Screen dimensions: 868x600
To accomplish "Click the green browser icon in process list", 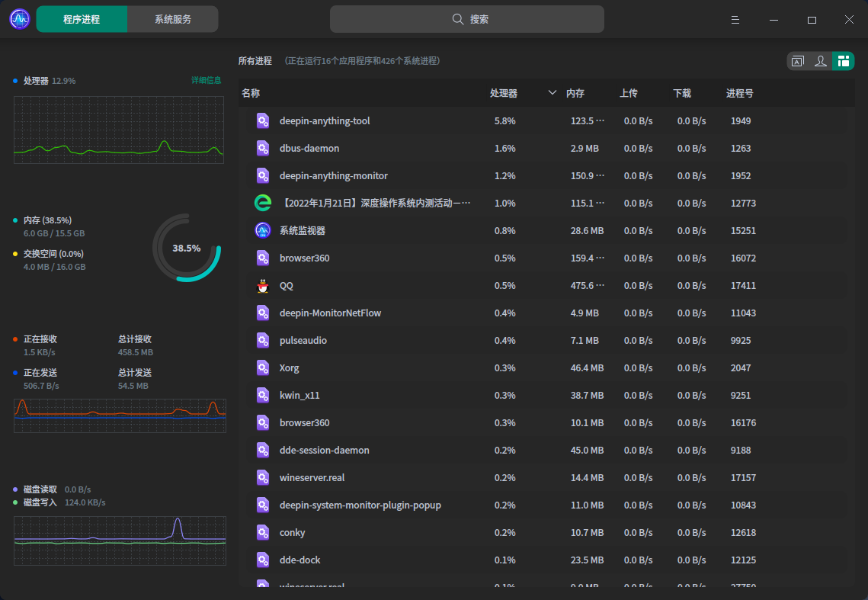I will 263,204.
